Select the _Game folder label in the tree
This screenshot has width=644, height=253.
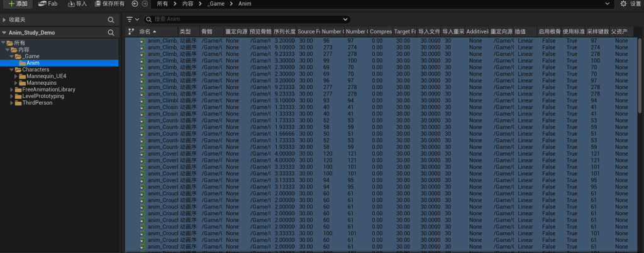click(x=31, y=56)
